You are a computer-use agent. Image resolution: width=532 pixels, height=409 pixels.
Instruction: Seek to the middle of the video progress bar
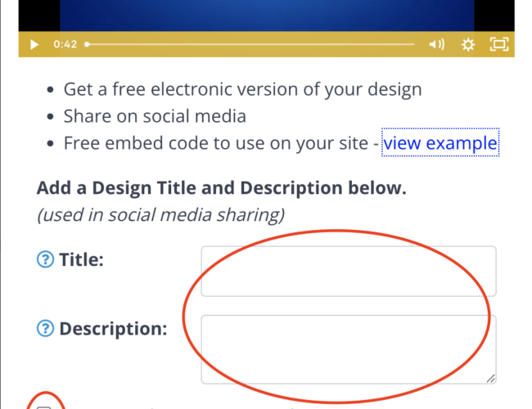click(251, 44)
